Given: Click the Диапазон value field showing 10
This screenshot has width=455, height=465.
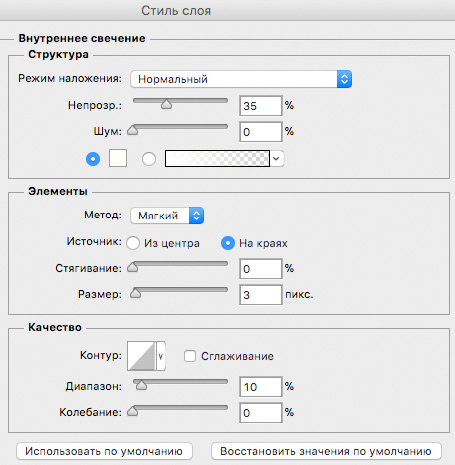Looking at the screenshot, I should coord(261,387).
